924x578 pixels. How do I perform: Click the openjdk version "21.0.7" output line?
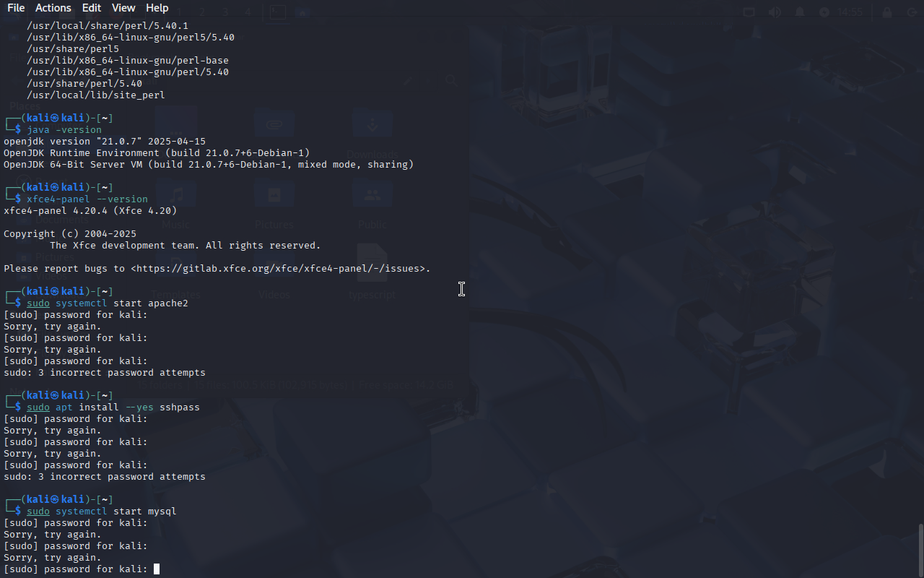coord(105,142)
